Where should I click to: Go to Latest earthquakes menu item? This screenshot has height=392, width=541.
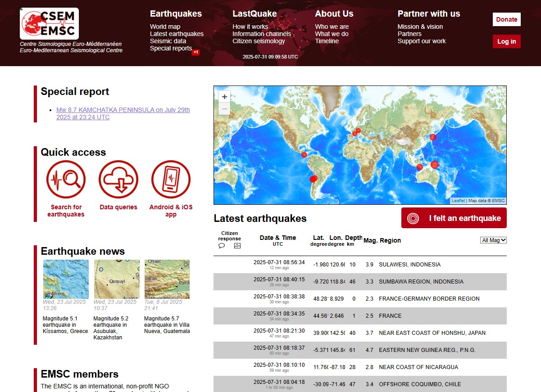(177, 34)
